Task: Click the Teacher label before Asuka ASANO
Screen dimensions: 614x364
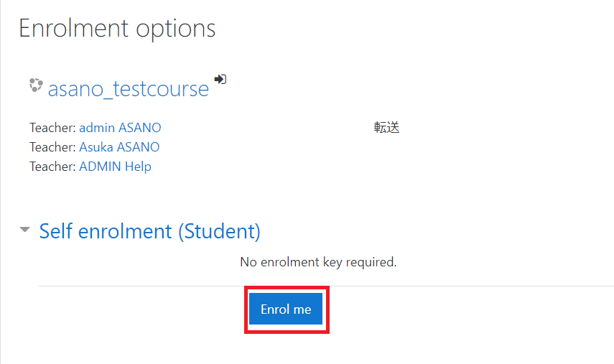Action: click(52, 147)
